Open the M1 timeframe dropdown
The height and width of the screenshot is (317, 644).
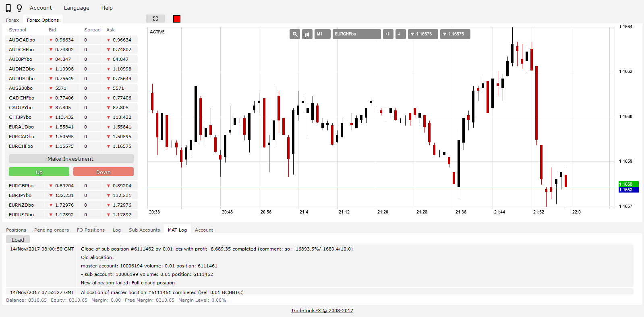point(322,34)
